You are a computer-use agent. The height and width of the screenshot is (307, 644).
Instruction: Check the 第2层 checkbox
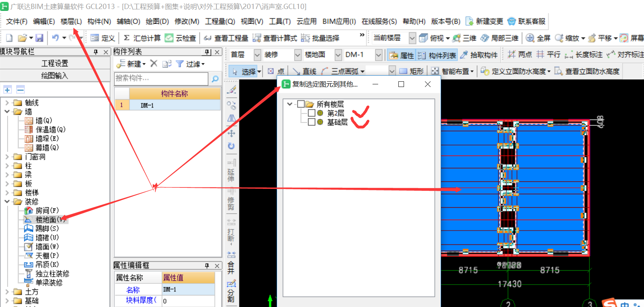pos(311,113)
